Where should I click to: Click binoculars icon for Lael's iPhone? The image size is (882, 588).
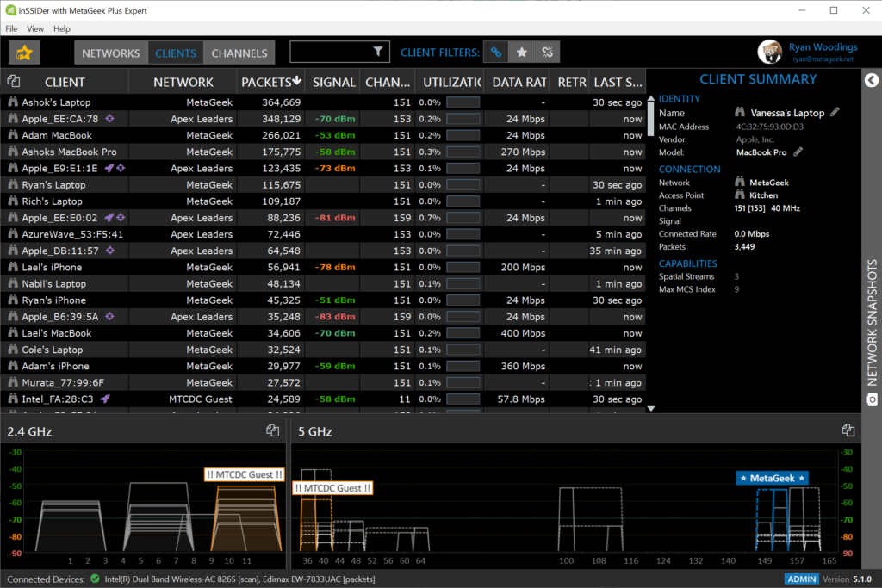13,267
